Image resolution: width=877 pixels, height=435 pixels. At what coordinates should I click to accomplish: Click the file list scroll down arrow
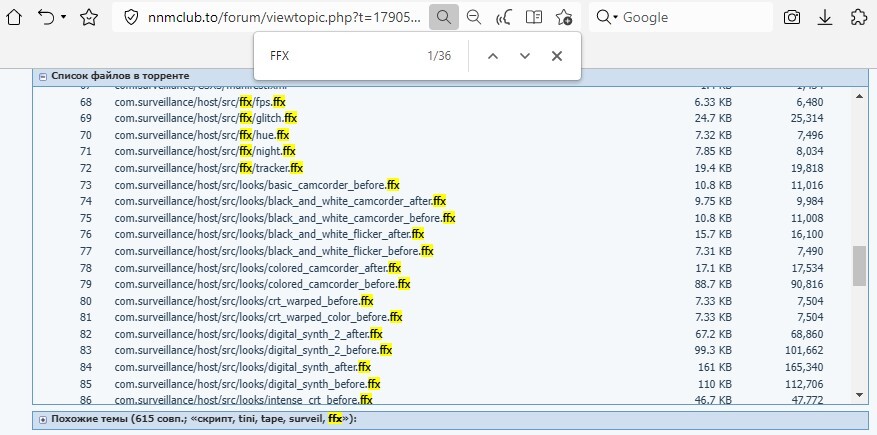click(860, 395)
